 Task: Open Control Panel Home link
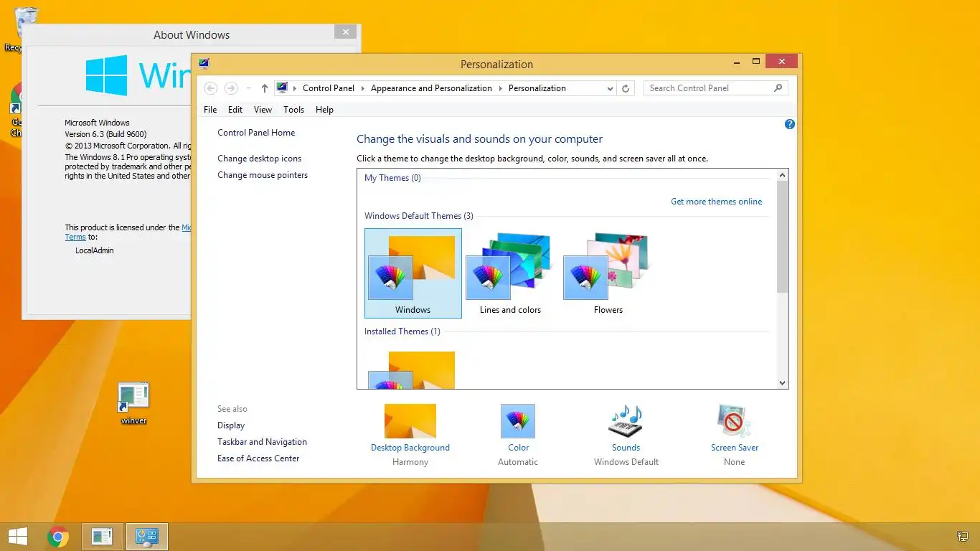coord(256,133)
